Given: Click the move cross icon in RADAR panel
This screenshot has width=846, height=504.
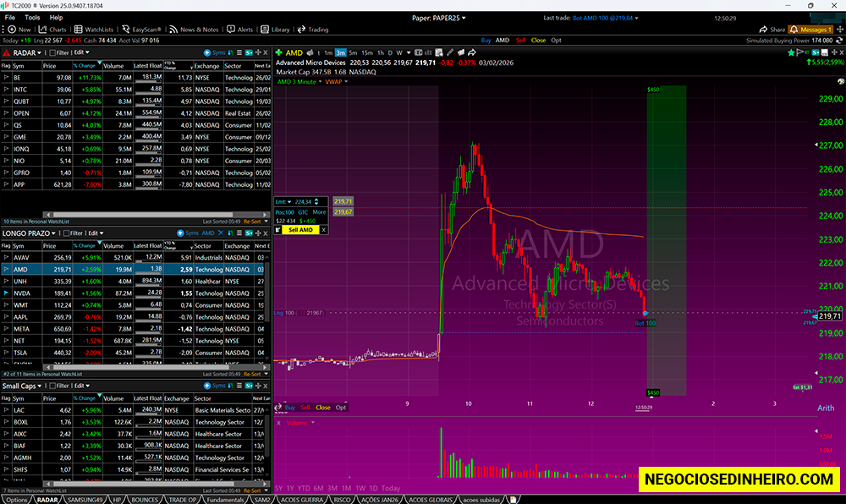Looking at the screenshot, I should (x=258, y=52).
